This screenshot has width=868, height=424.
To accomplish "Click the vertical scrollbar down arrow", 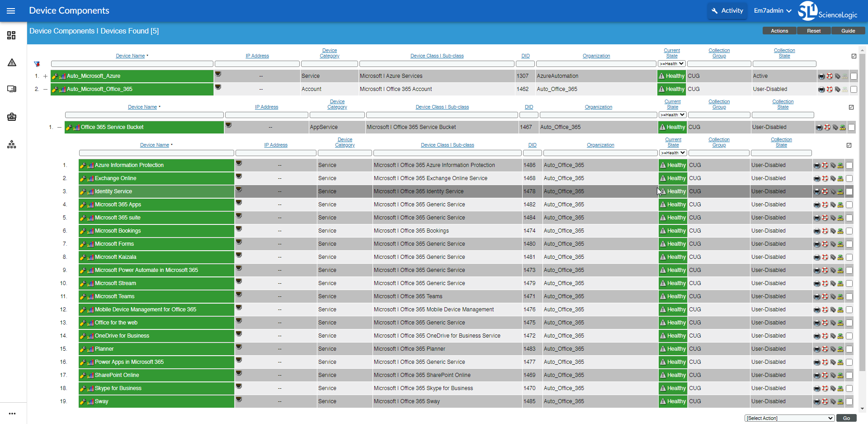I will coord(863,409).
